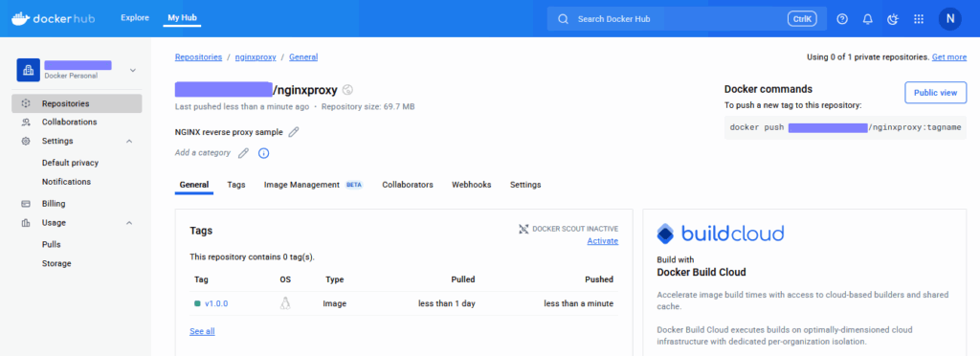Viewport: 980px width, 356px height.
Task: Collapse the Settings sidebar section
Action: click(129, 141)
